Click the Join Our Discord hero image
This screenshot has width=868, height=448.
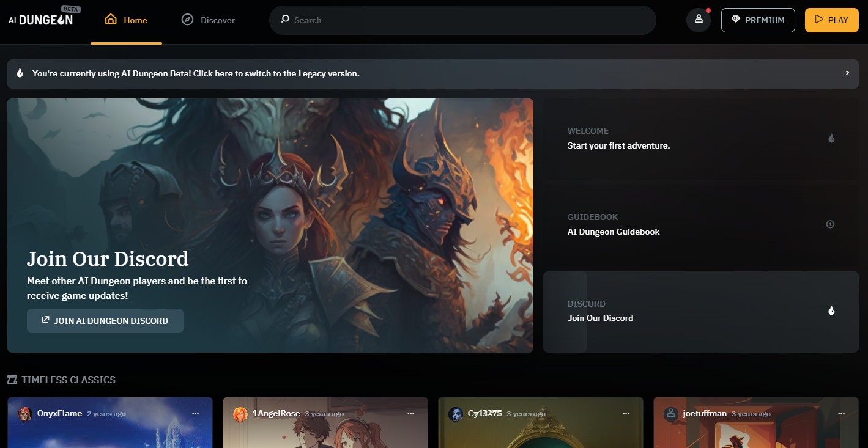(x=270, y=226)
